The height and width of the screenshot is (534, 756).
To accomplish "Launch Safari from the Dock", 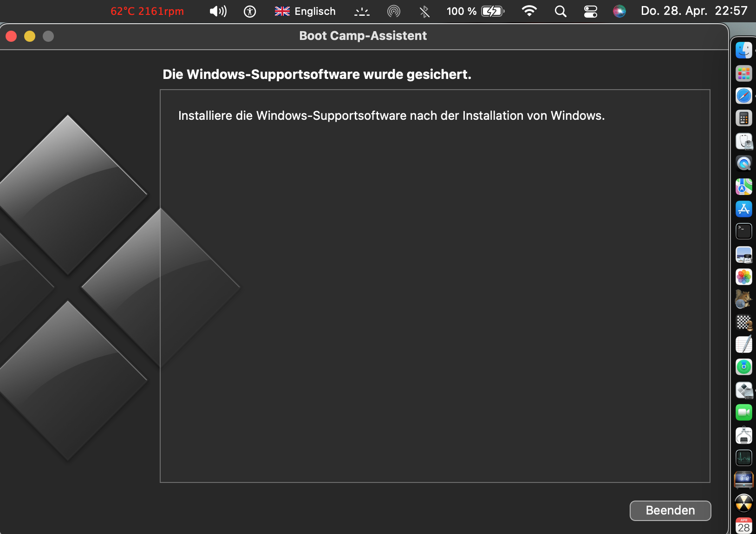I will pos(744,96).
